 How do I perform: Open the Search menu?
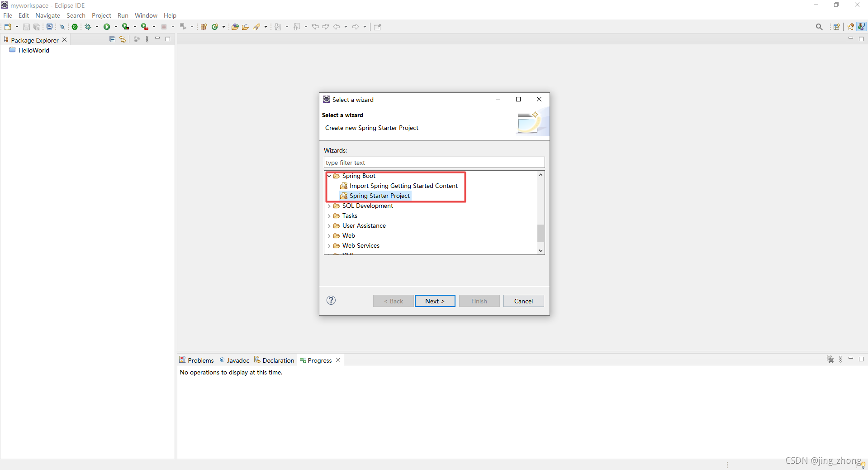click(76, 15)
